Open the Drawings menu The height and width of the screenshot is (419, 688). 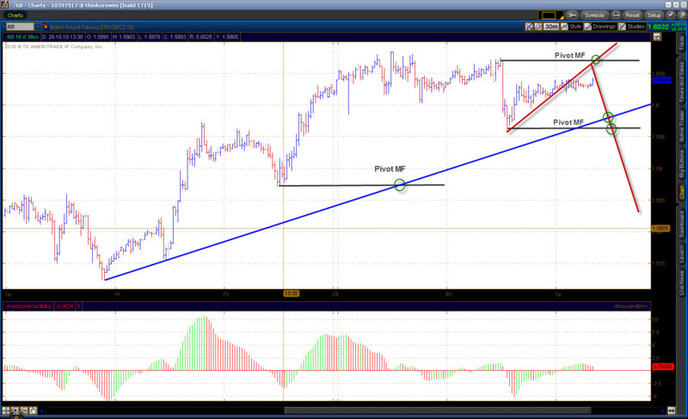point(600,27)
